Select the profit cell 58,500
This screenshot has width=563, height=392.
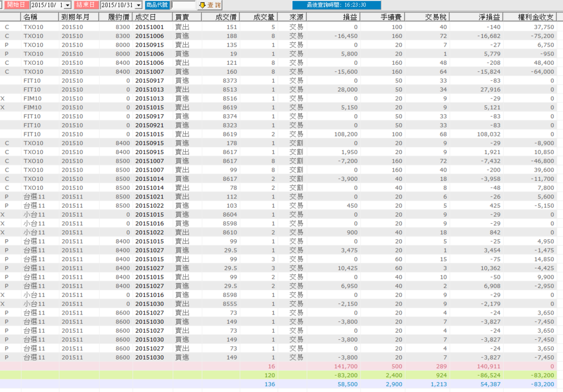347,384
